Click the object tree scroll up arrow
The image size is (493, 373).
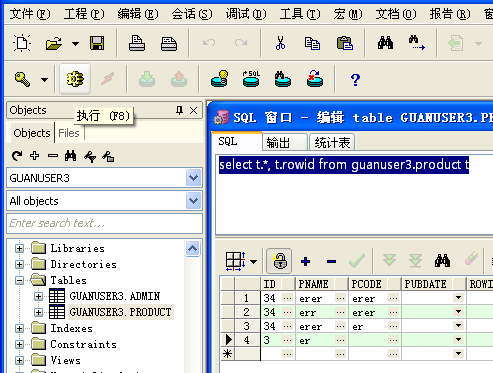click(x=193, y=248)
